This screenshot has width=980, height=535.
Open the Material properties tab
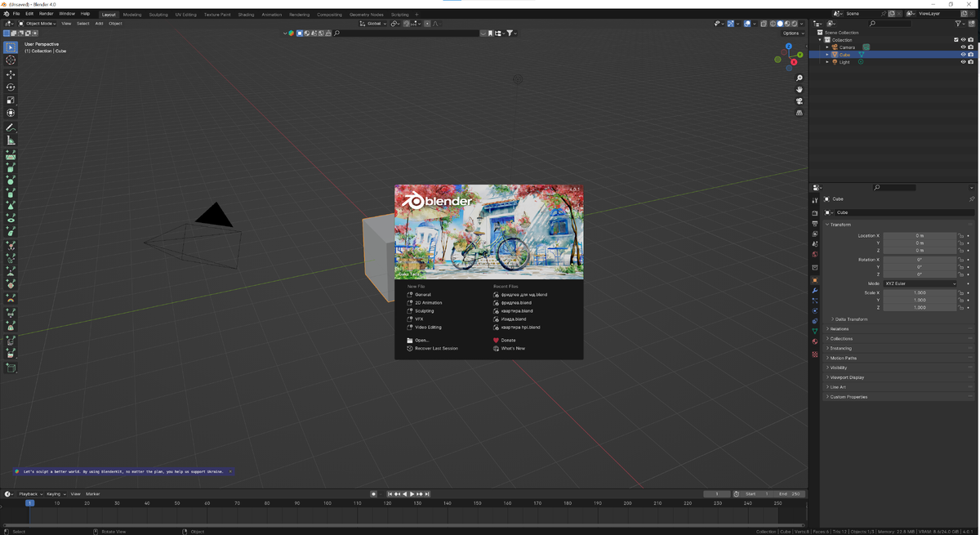(815, 341)
